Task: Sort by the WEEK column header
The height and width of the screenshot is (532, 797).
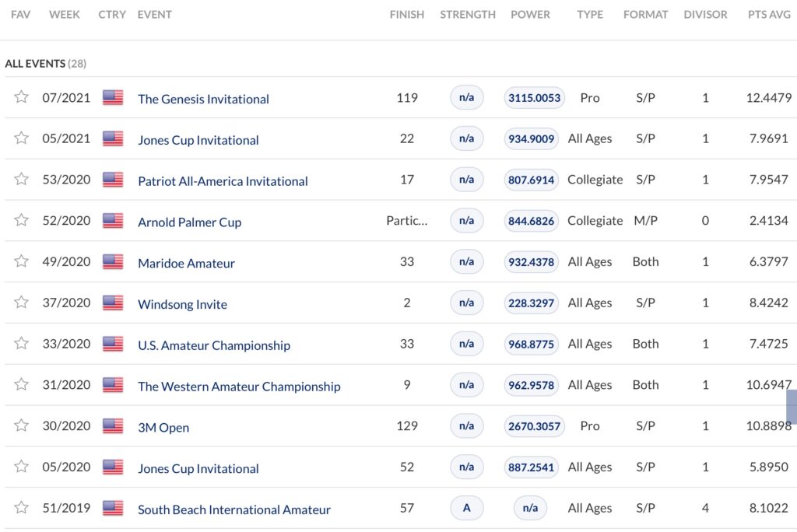Action: click(x=65, y=15)
